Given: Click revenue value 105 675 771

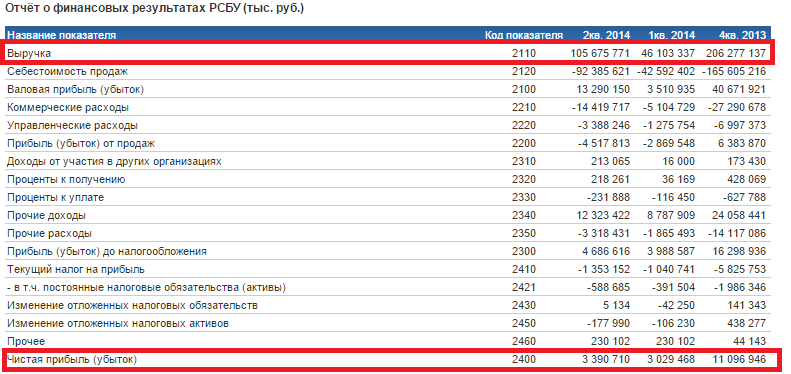Looking at the screenshot, I should [600, 54].
